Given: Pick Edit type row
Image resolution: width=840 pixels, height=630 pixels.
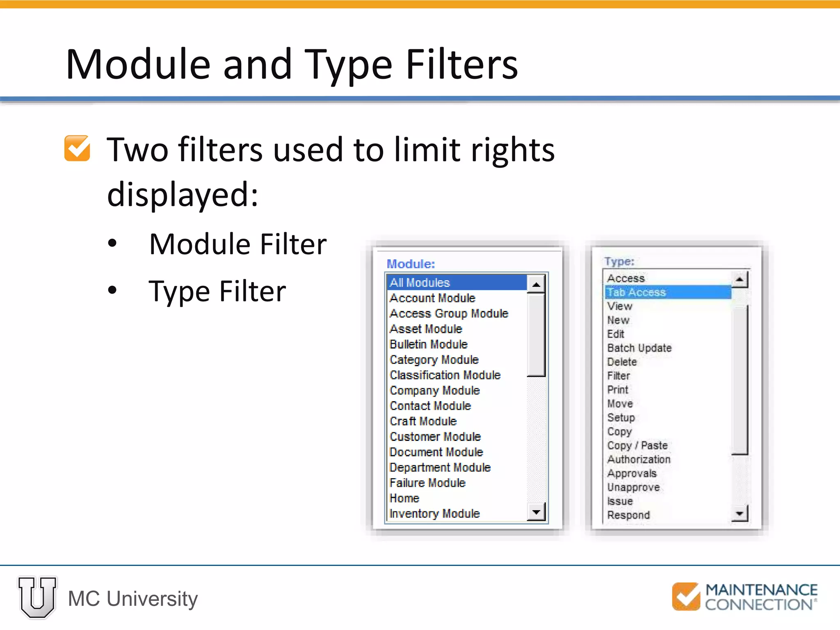Looking at the screenshot, I should [668, 334].
